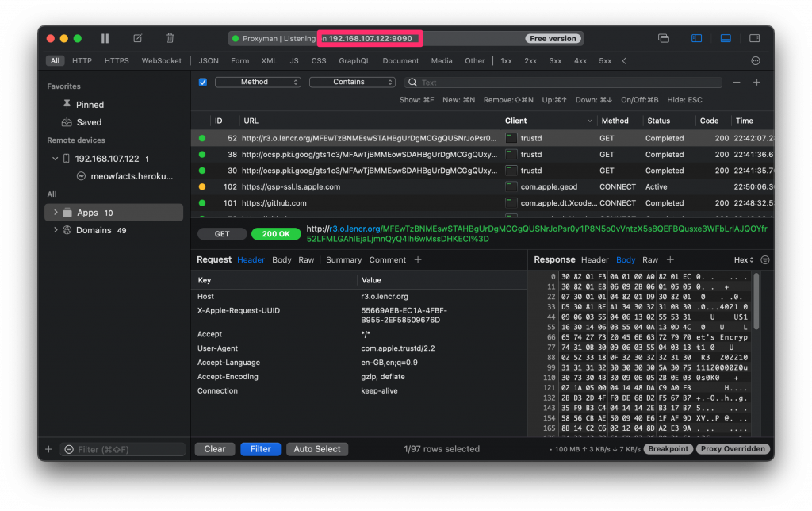Click the sidebar Filter input field
The image size is (812, 511).
tap(123, 449)
